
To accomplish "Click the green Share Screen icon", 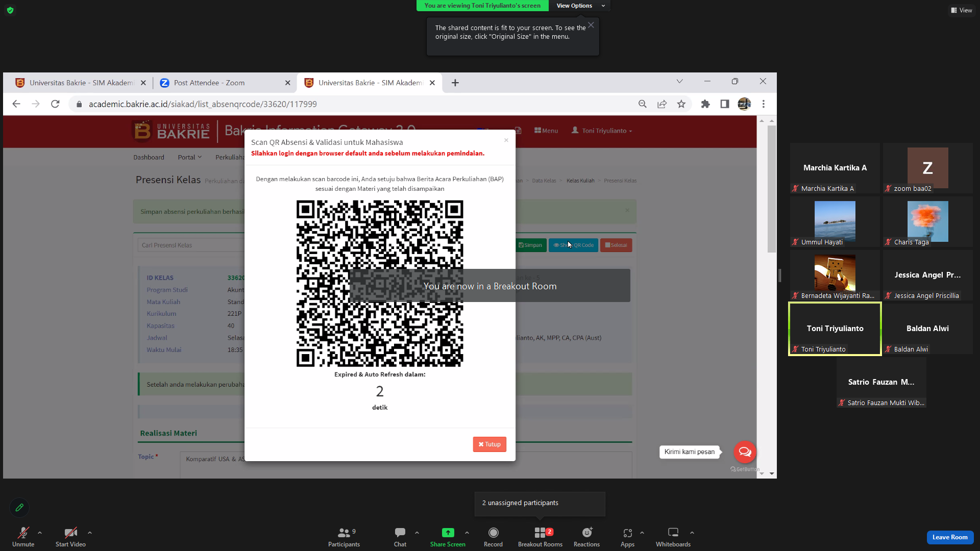I will click(448, 533).
